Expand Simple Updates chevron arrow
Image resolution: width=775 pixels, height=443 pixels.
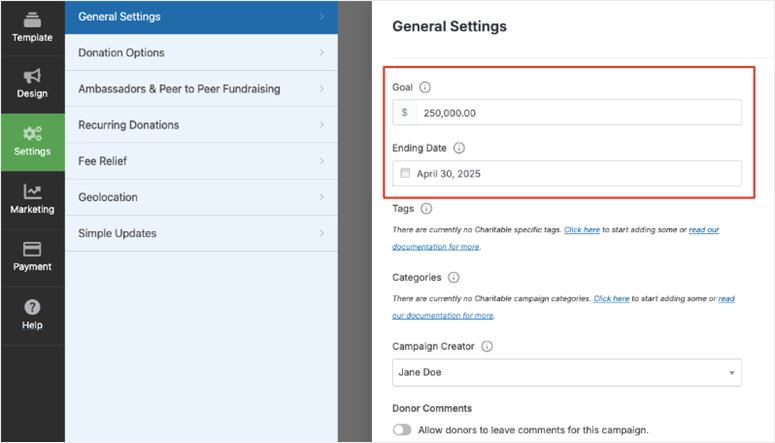coord(322,233)
